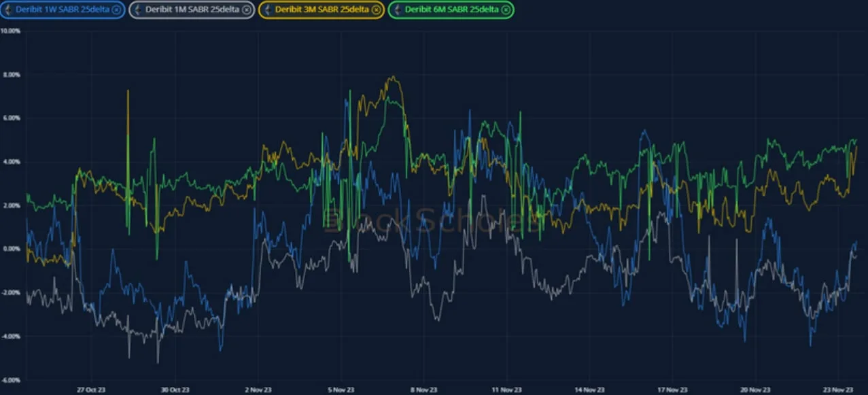
Task: Select the Deribit 1M SABR 25delta label
Action: pyautogui.click(x=192, y=10)
